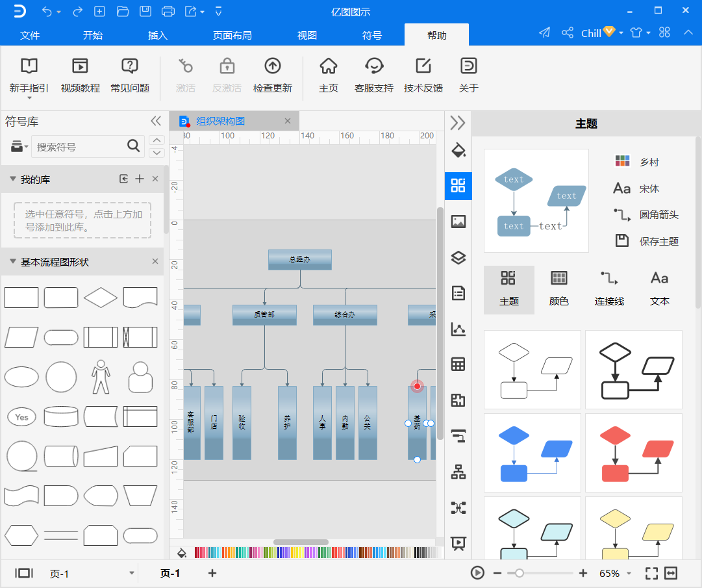Viewport: 702px width, 588px height.
Task: Click the Undo arrow icon
Action: coord(47,12)
